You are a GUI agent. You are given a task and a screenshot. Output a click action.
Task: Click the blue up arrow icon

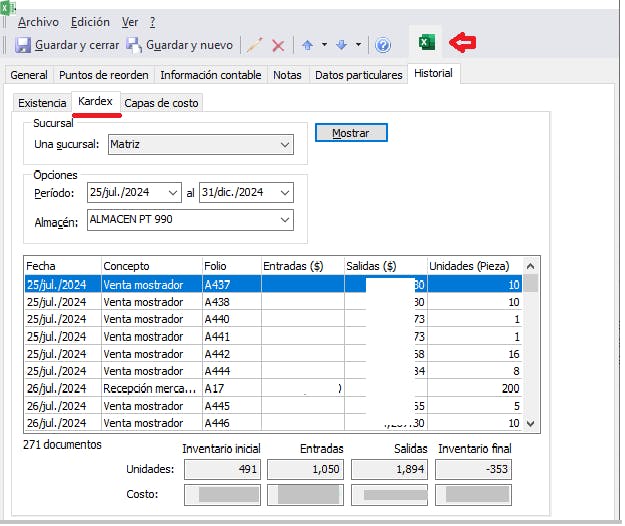coord(308,45)
